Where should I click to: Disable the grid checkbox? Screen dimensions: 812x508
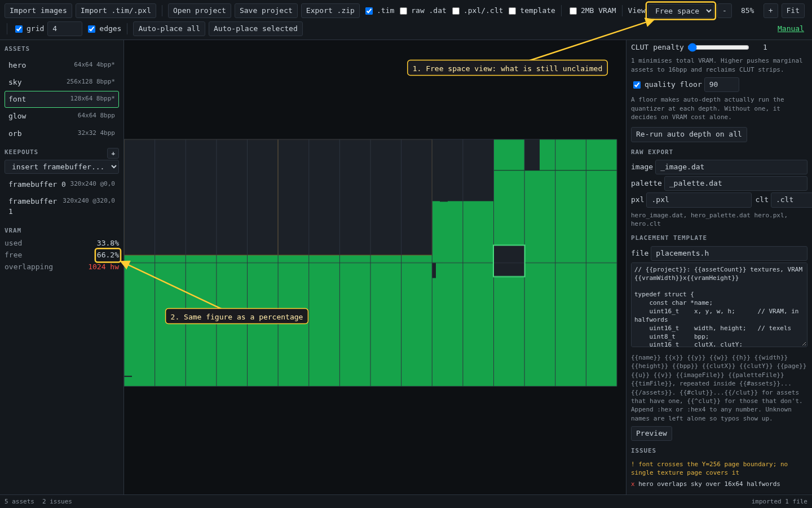click(x=19, y=29)
